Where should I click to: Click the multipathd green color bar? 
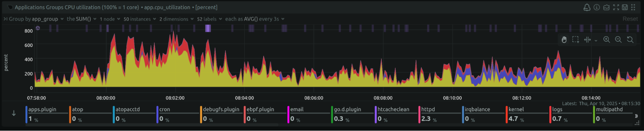(594, 115)
